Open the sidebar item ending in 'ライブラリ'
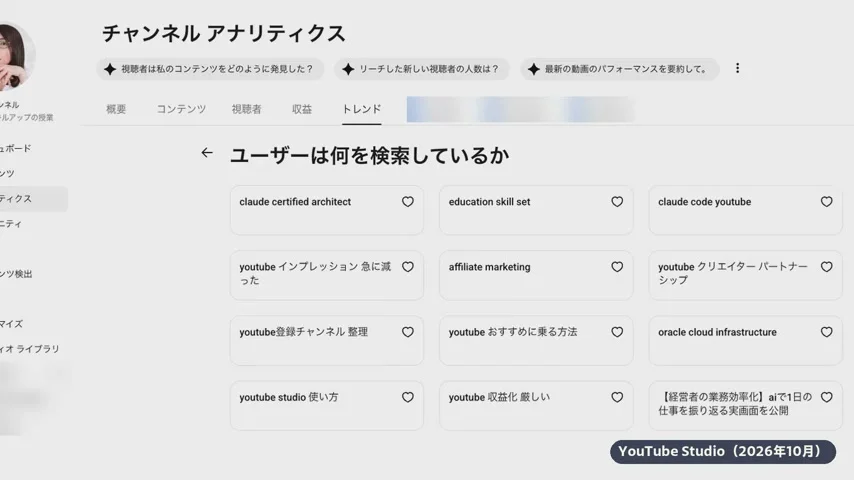Viewport: 854px width, 480px height. pos(30,349)
